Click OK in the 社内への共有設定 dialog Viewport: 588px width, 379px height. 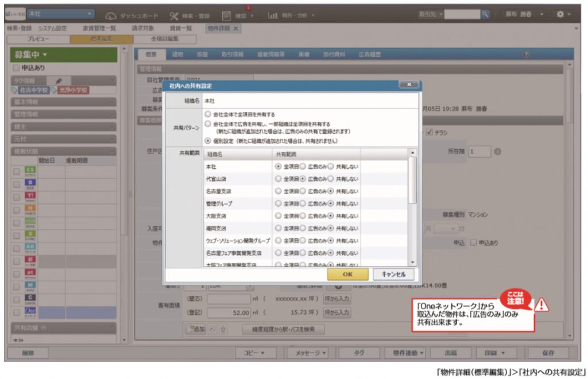347,274
